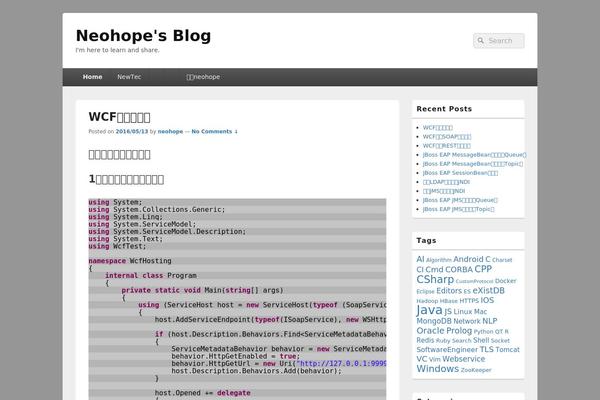Open JBoss EAP JMS Queue recent post
The height and width of the screenshot is (400, 600).
coord(460,200)
